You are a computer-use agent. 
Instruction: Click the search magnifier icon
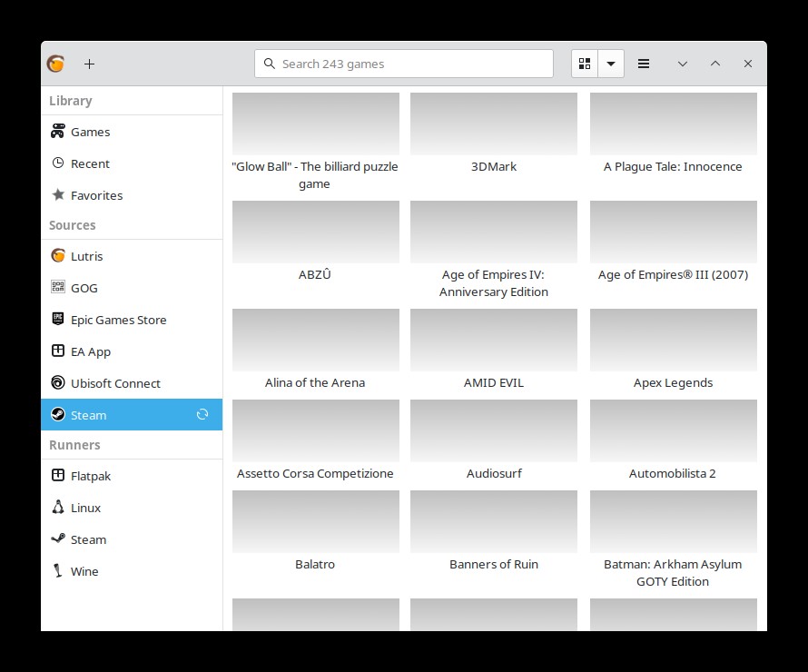click(x=269, y=64)
